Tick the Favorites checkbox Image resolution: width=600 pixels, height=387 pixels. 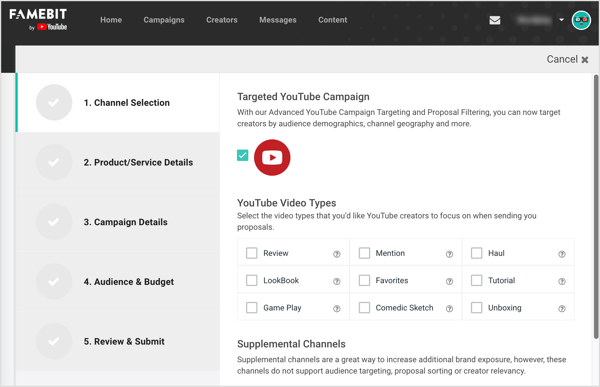pos(364,280)
